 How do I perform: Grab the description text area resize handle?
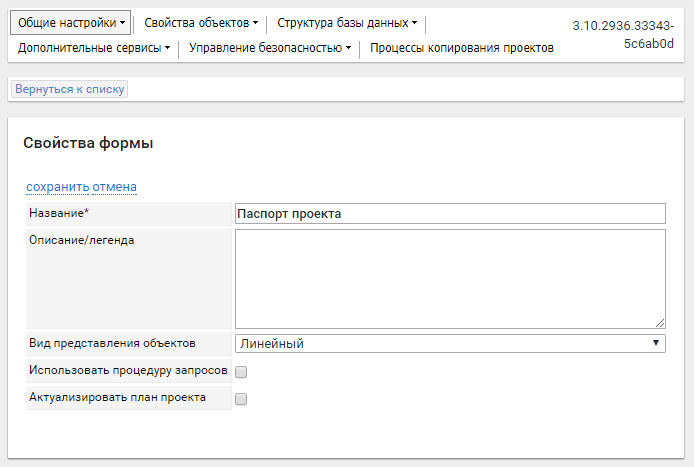coord(660,323)
